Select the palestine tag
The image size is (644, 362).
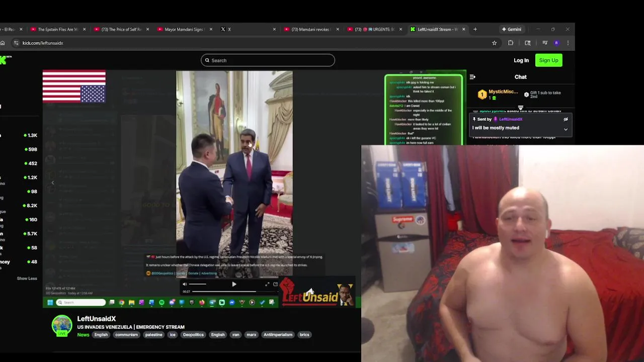click(x=154, y=335)
